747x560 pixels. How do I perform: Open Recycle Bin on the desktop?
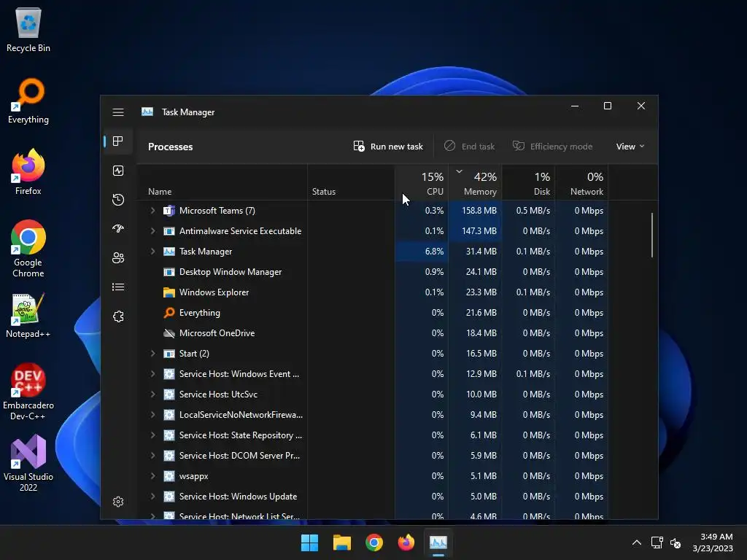coord(28,29)
